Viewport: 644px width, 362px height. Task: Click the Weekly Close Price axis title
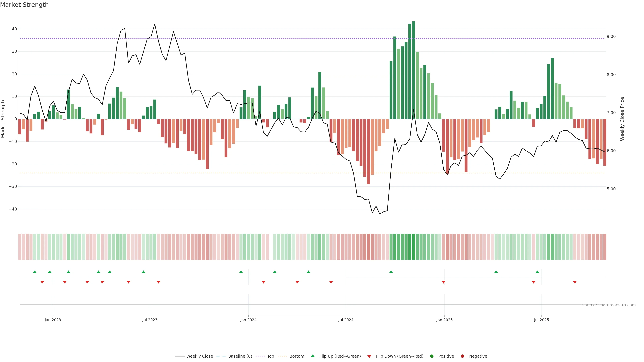click(622, 119)
